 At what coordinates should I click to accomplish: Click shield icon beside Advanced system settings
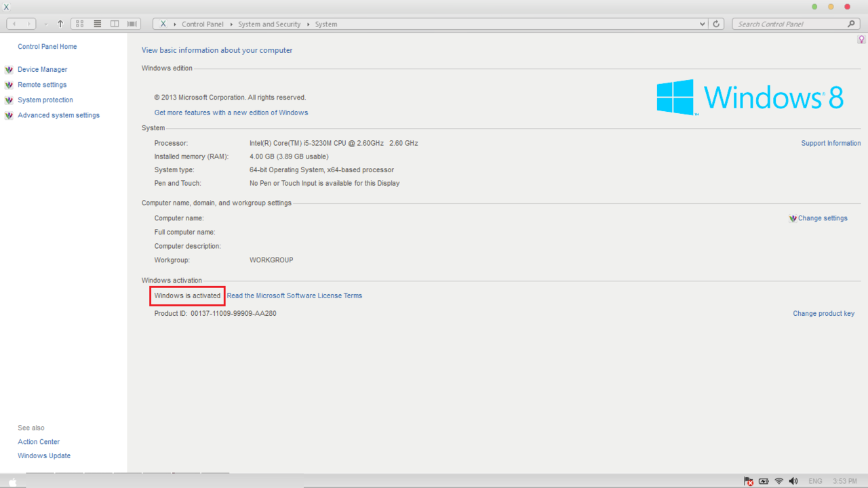tap(9, 115)
